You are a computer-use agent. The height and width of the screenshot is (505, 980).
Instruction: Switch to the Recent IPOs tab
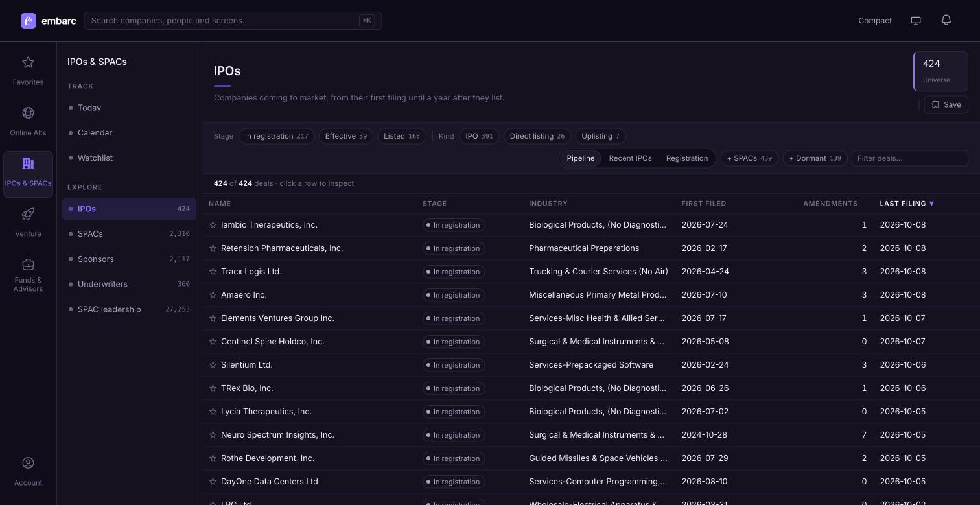[x=630, y=158]
